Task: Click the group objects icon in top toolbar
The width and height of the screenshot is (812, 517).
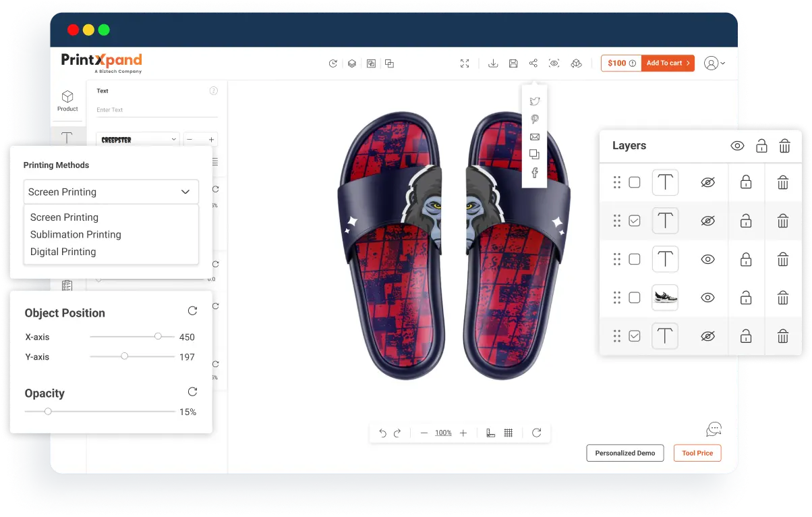Action: 371,63
